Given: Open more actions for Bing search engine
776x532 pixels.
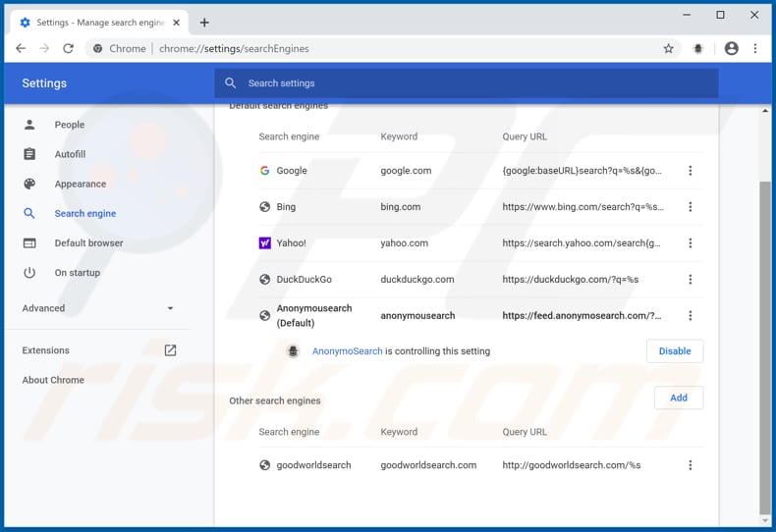Looking at the screenshot, I should [x=690, y=207].
